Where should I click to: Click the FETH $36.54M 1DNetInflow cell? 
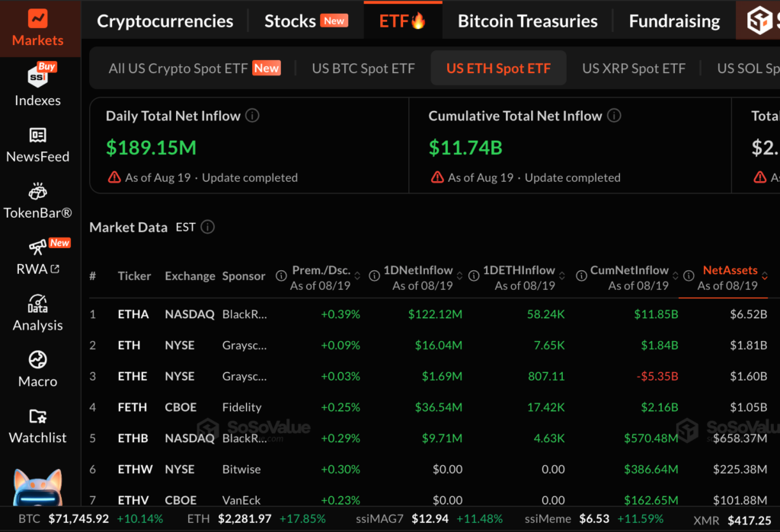pyautogui.click(x=439, y=407)
